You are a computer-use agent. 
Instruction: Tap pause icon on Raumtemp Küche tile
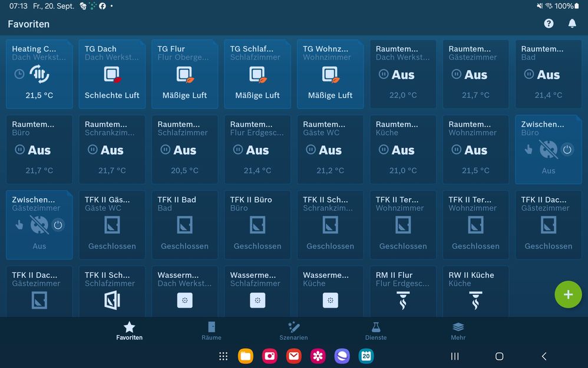pos(384,150)
